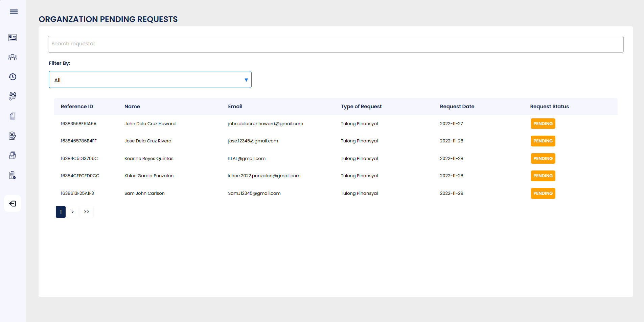Click PENDING status for John Dela Cruz Howard
This screenshot has width=644, height=322.
pos(543,124)
